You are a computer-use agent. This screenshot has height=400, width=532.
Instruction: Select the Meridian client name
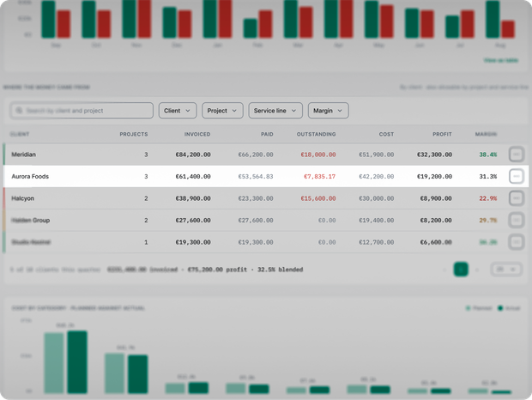tap(23, 155)
